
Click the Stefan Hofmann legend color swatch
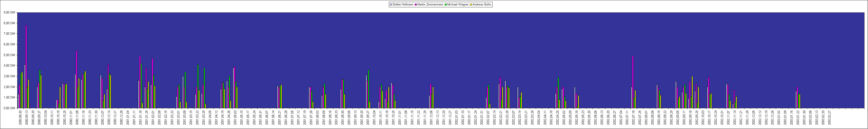pyautogui.click(x=391, y=5)
